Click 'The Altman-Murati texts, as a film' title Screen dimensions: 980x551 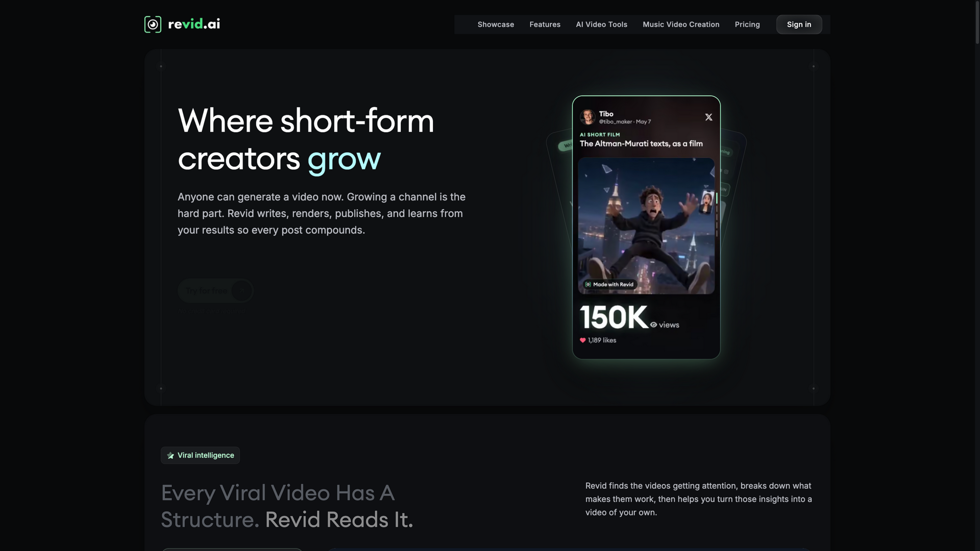coord(641,144)
